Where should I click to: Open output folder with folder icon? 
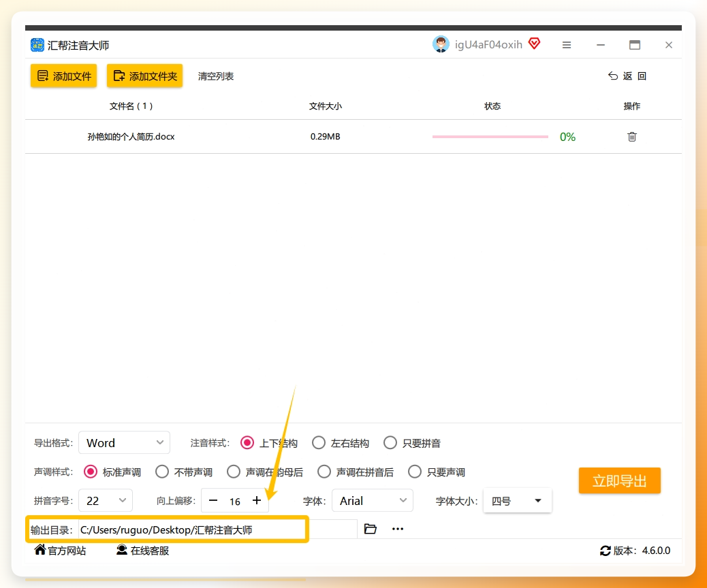click(370, 529)
